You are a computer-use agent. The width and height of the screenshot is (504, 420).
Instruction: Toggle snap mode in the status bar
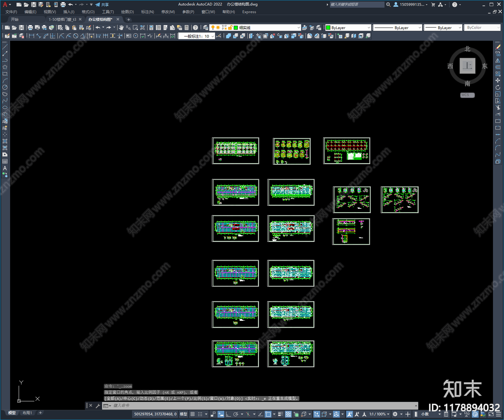coord(200,414)
